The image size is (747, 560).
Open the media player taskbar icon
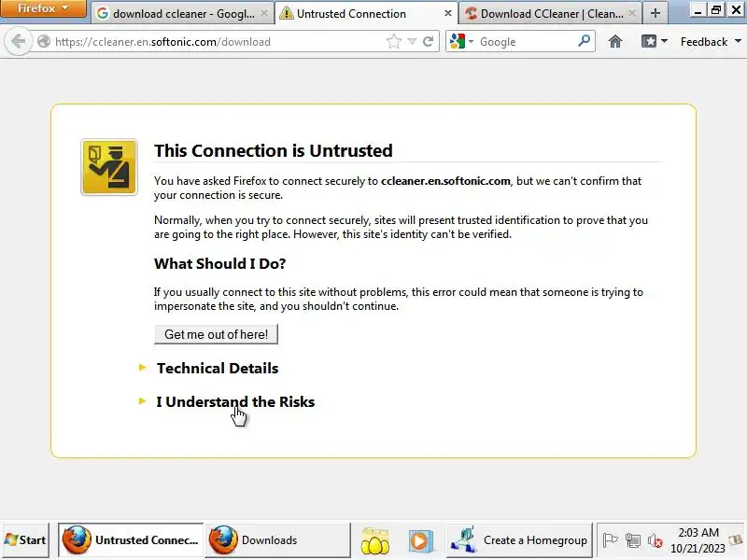pyautogui.click(x=420, y=540)
